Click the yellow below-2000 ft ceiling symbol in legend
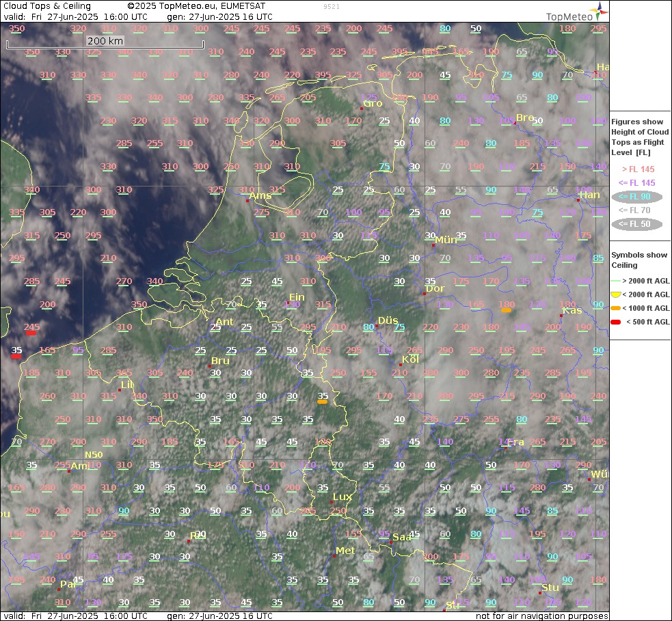Screen dimensions: 672x621 pyautogui.click(x=616, y=294)
